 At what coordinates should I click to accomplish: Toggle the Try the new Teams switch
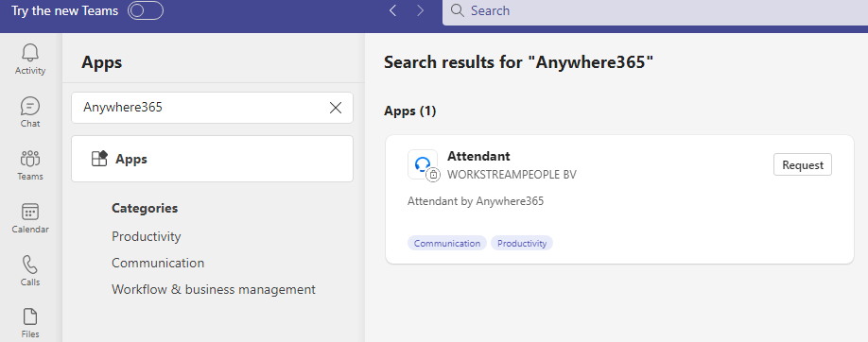(x=146, y=10)
